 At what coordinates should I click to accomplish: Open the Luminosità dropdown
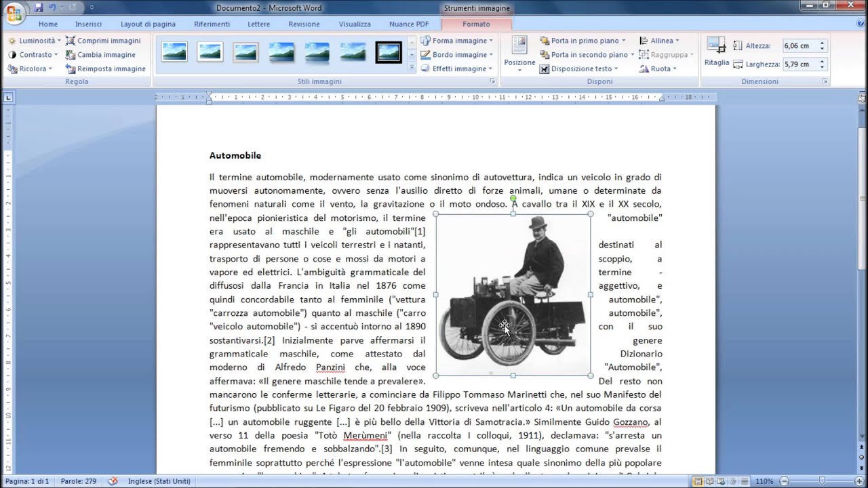point(34,41)
